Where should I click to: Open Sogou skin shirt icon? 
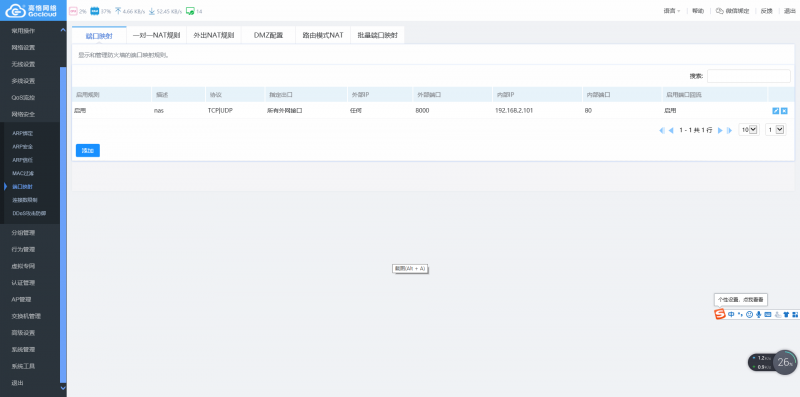point(786,314)
